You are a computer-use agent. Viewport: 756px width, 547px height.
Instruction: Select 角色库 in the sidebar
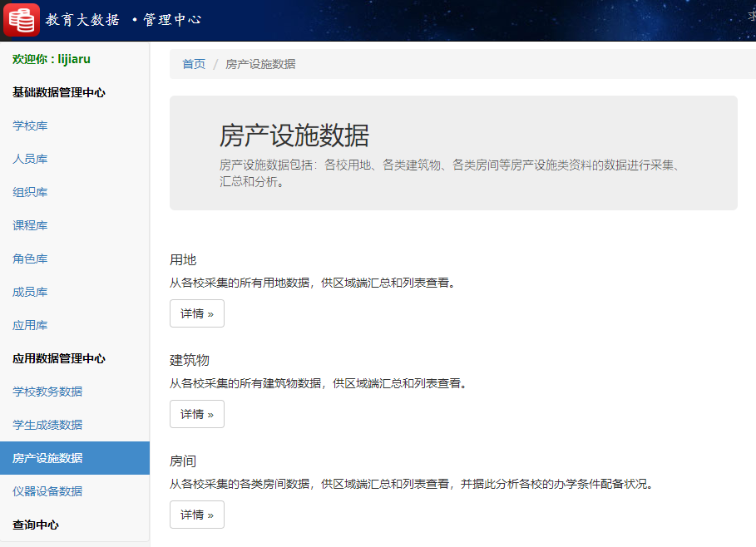30,259
